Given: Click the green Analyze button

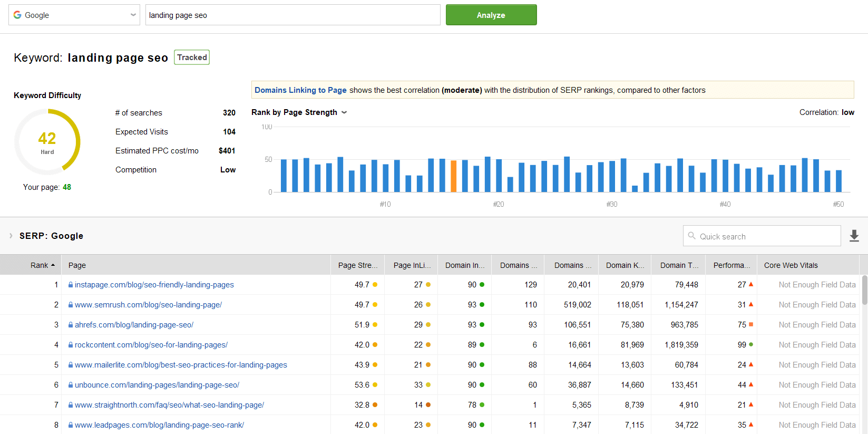Looking at the screenshot, I should coord(491,15).
